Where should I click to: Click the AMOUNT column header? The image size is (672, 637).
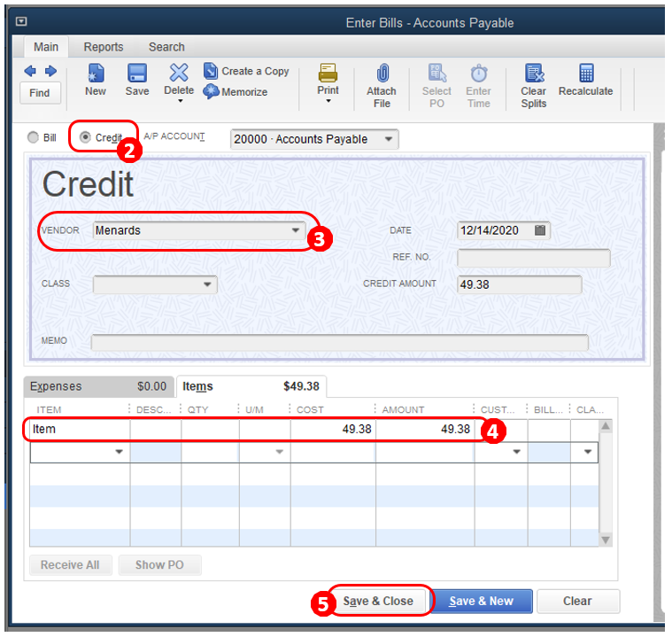point(403,409)
